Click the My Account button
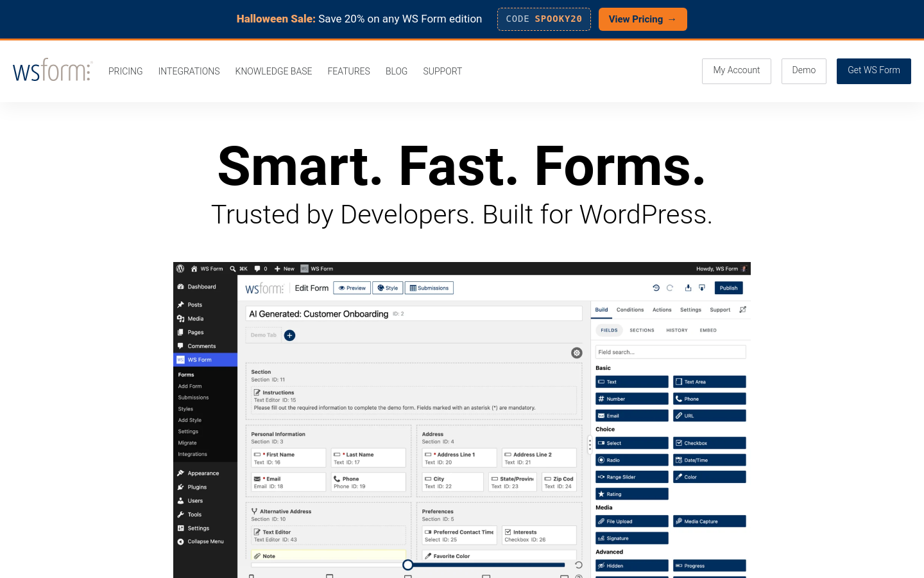 coord(737,71)
